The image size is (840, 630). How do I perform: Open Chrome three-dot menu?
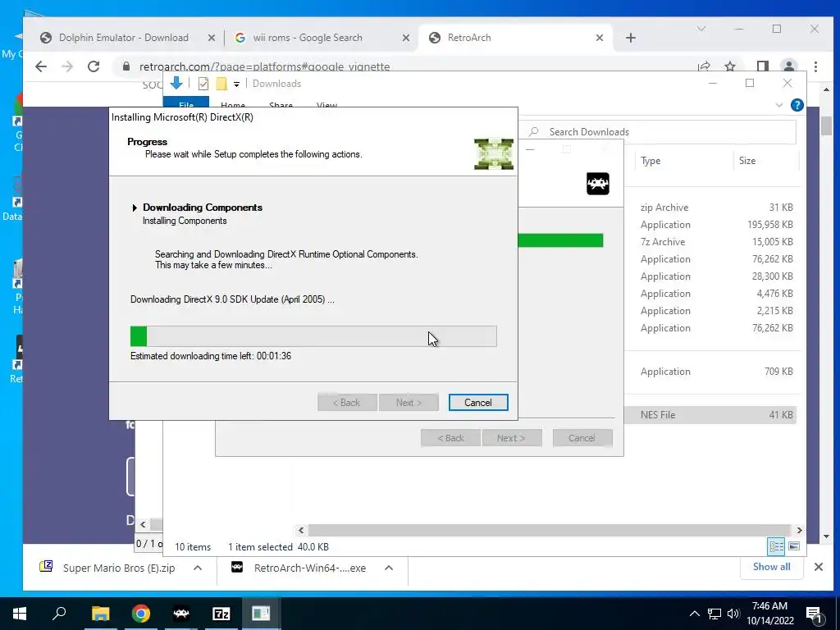click(815, 66)
